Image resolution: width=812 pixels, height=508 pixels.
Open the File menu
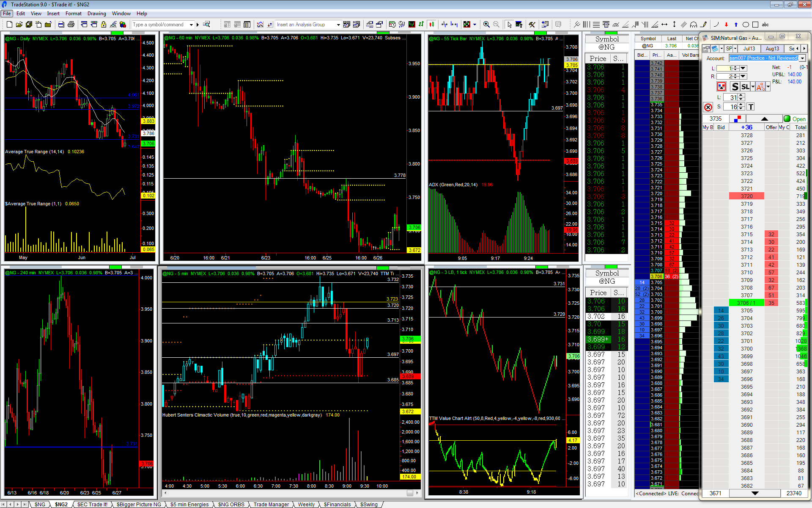pos(7,14)
